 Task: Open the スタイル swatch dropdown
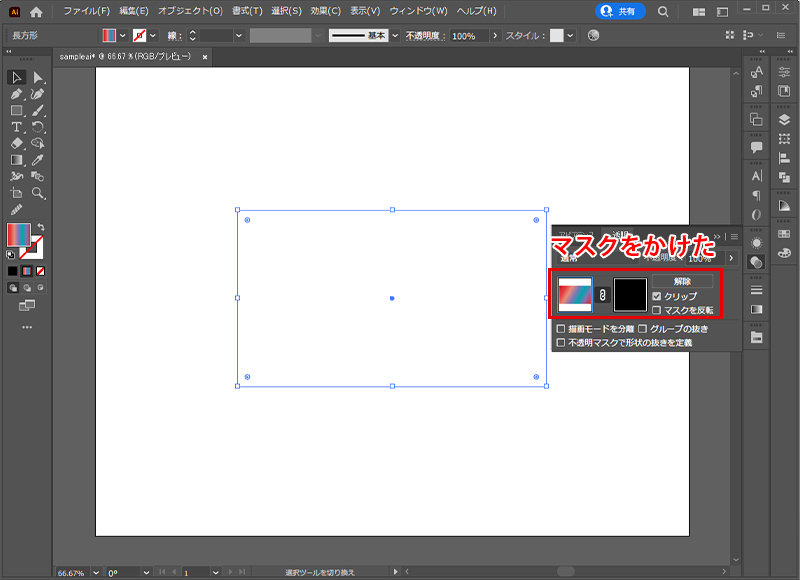coord(570,35)
